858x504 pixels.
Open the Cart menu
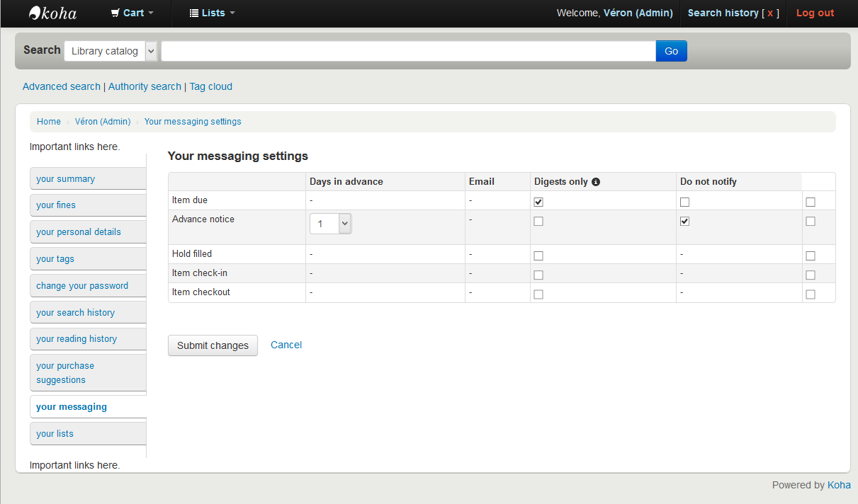pyautogui.click(x=132, y=13)
